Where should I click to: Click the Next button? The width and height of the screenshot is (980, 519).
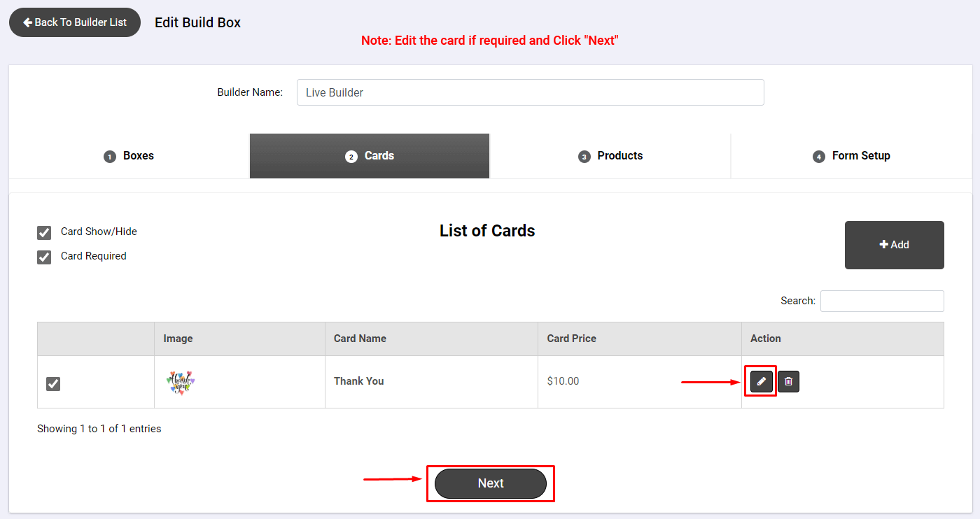(x=491, y=483)
